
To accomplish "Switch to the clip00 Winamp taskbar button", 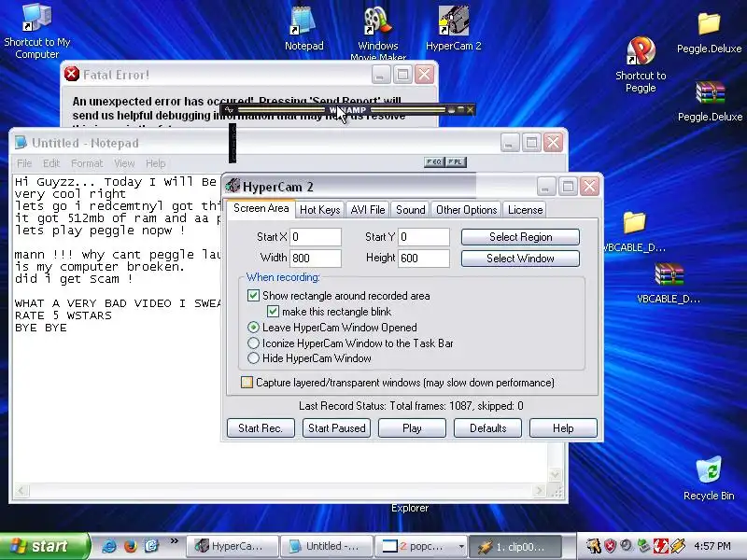I will pyautogui.click(x=515, y=546).
